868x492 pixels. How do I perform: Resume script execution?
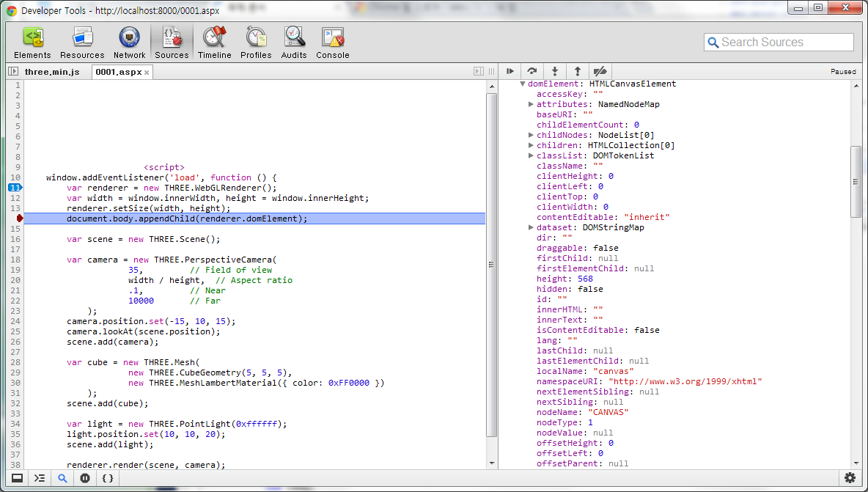(510, 71)
